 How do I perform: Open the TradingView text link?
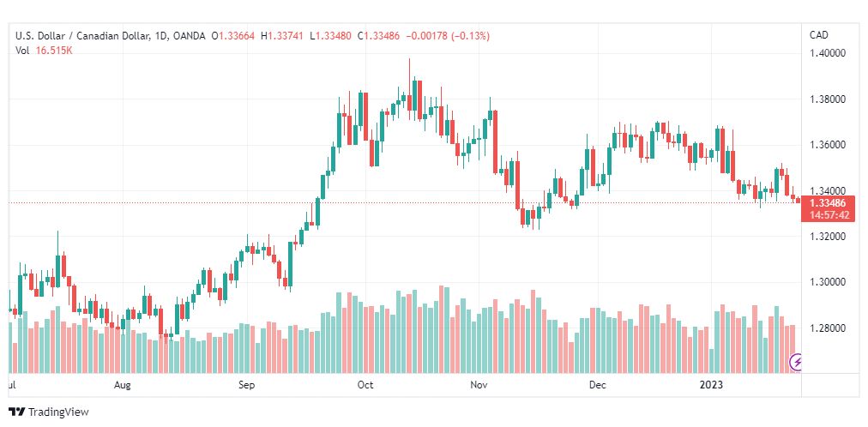click(x=58, y=412)
